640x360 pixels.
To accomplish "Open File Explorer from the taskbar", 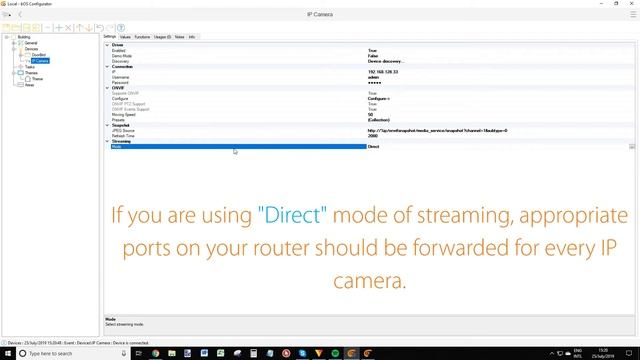I will click(172, 353).
